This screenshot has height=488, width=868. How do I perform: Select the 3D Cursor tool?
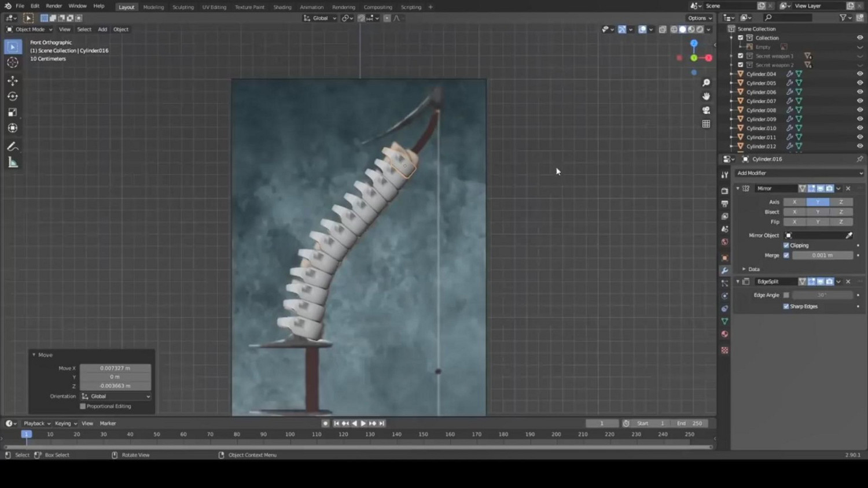[13, 62]
